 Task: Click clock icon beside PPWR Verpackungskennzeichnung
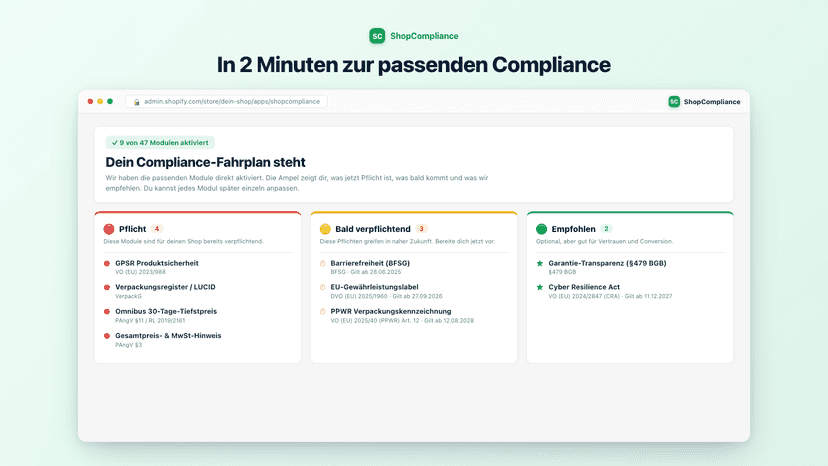tap(323, 312)
